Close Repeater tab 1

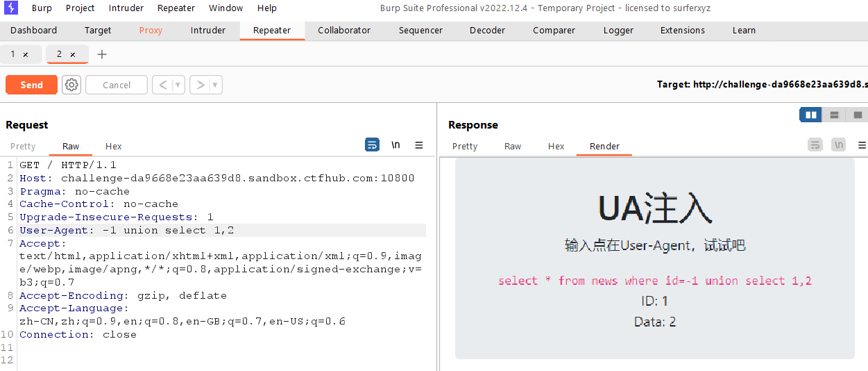pyautogui.click(x=26, y=54)
